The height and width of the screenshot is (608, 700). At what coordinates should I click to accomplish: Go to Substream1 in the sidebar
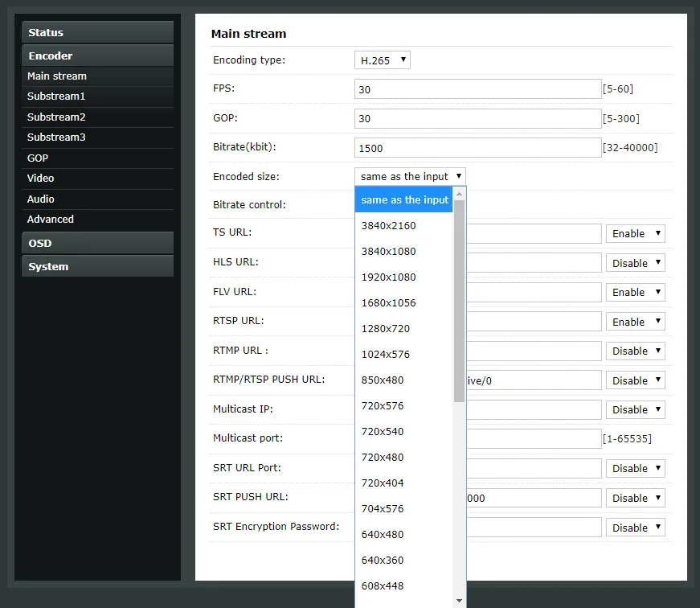pos(56,97)
